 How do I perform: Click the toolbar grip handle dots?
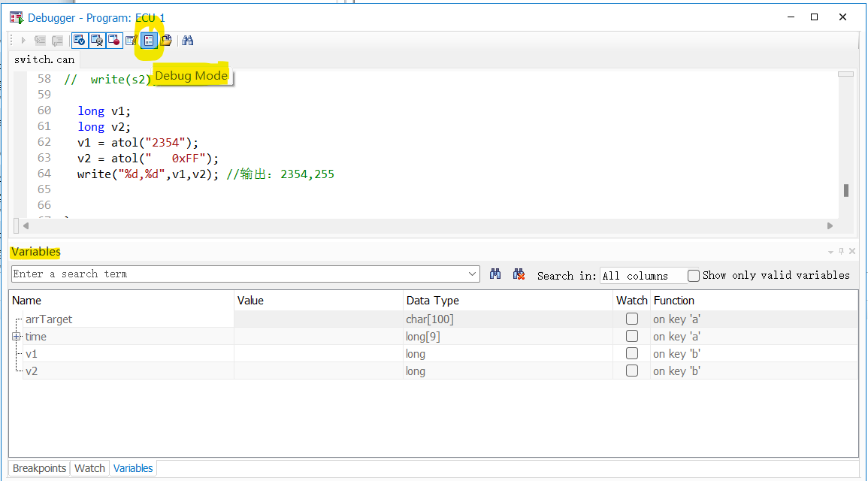11,41
